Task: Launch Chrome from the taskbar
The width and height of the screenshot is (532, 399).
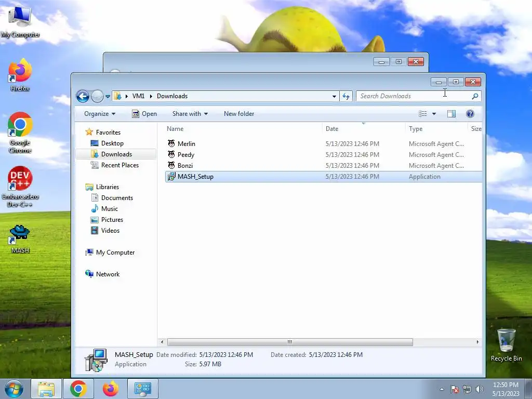Action: [x=78, y=389]
